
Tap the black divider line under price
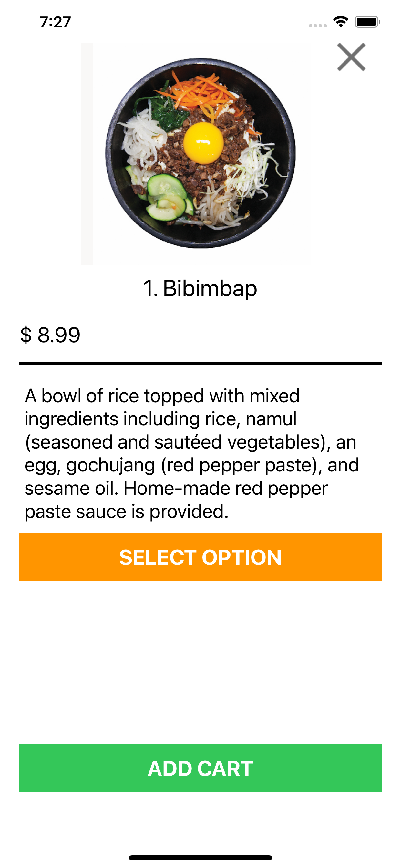(200, 364)
